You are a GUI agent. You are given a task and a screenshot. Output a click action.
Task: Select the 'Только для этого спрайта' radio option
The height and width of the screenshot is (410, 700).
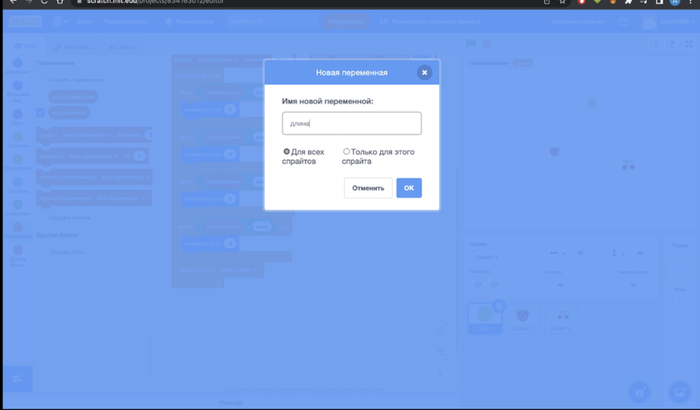click(346, 152)
